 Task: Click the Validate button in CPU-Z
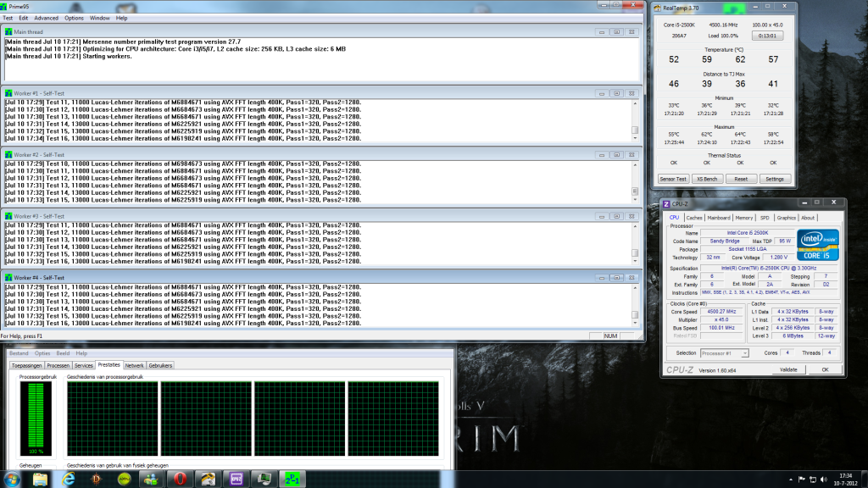point(788,369)
